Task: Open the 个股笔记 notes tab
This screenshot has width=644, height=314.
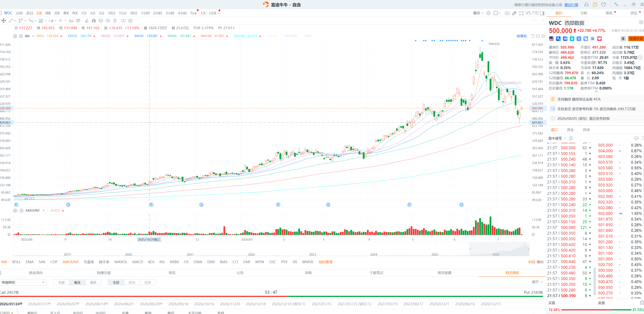Action: [376, 273]
